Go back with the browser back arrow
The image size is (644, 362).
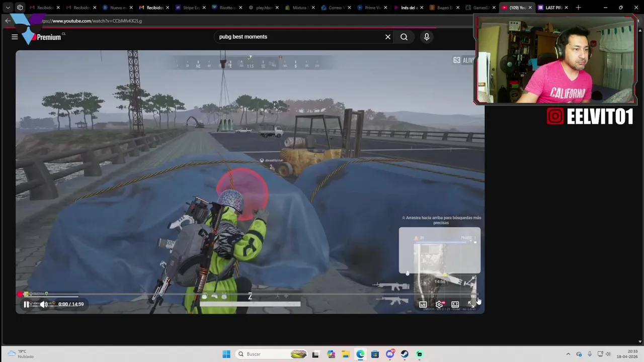pyautogui.click(x=8, y=21)
